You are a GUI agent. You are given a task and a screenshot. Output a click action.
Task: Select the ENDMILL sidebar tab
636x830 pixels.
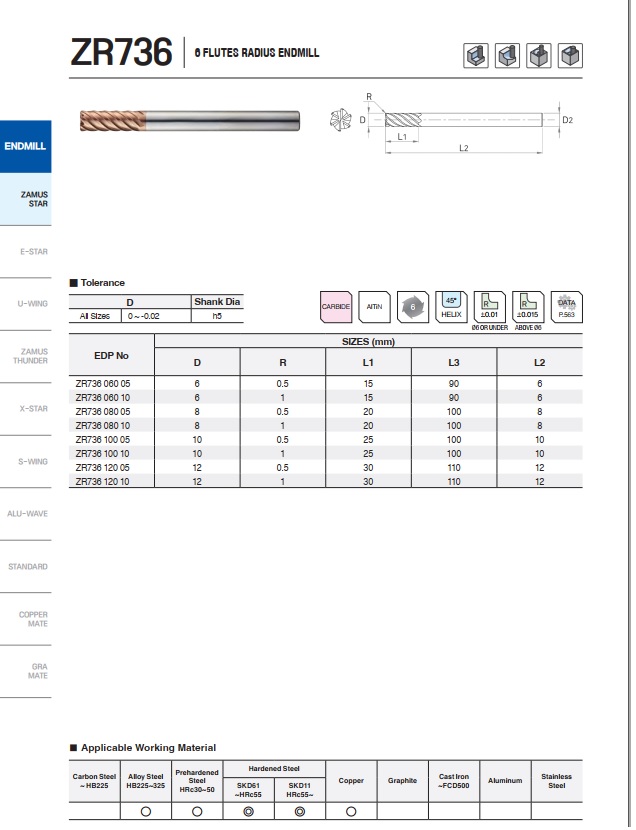25,146
